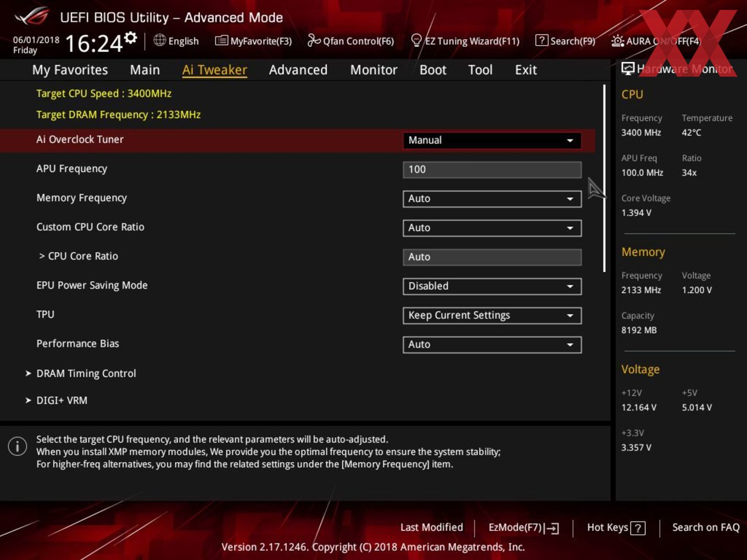
Task: Click Target DRAM Frequency : 2133MHz text
Action: 119,114
